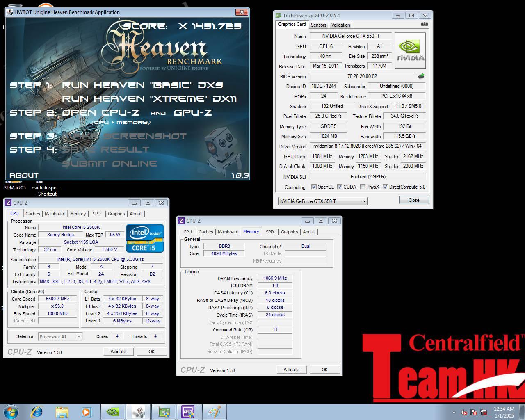The width and height of the screenshot is (525, 420).
Task: Switch to purple CPU-Z taskbar icon
Action: [x=188, y=412]
